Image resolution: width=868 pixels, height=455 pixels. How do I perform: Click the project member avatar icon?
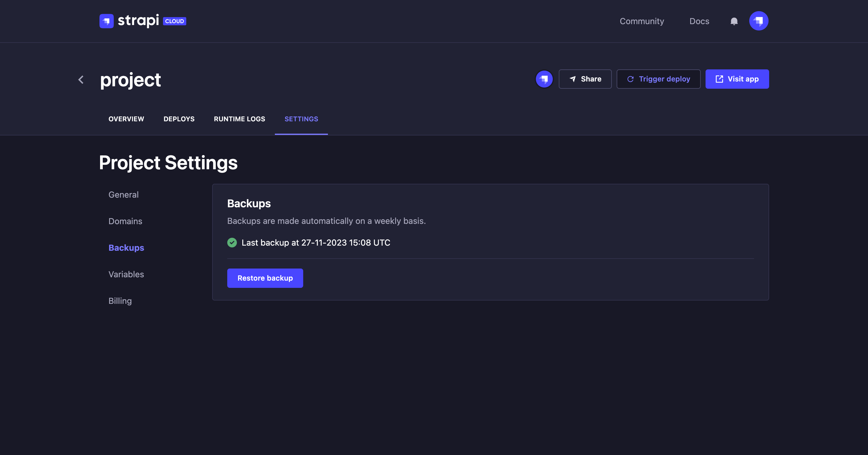[x=544, y=79]
